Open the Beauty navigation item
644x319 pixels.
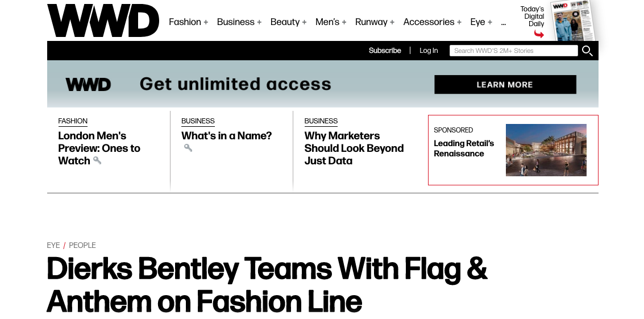click(285, 22)
